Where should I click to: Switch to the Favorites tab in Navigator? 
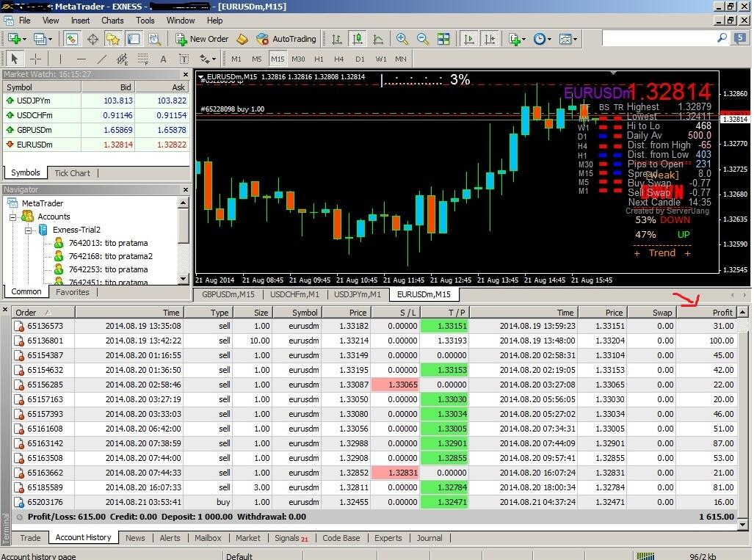pyautogui.click(x=72, y=292)
